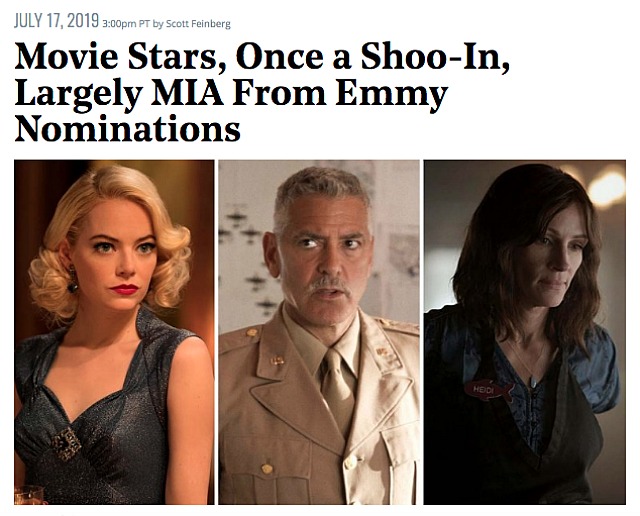Click the HEIDI fish-shaped name tag
Screen dimensions: 640x516
coord(488,391)
